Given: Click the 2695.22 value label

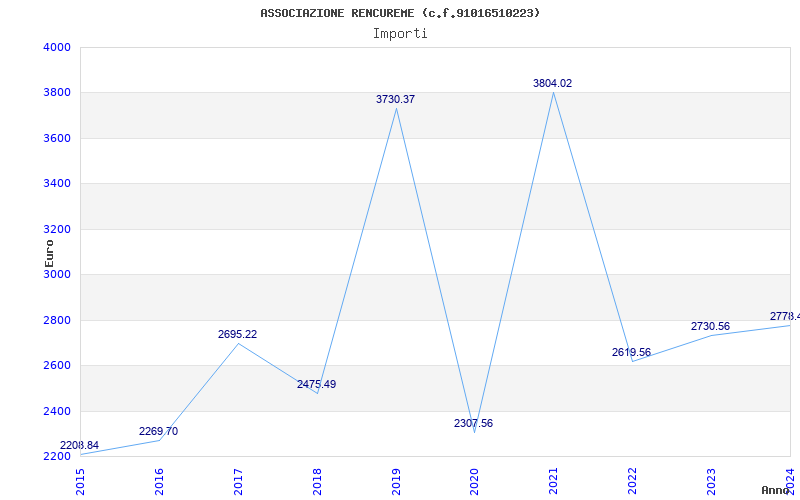Looking at the screenshot, I should point(237,334).
